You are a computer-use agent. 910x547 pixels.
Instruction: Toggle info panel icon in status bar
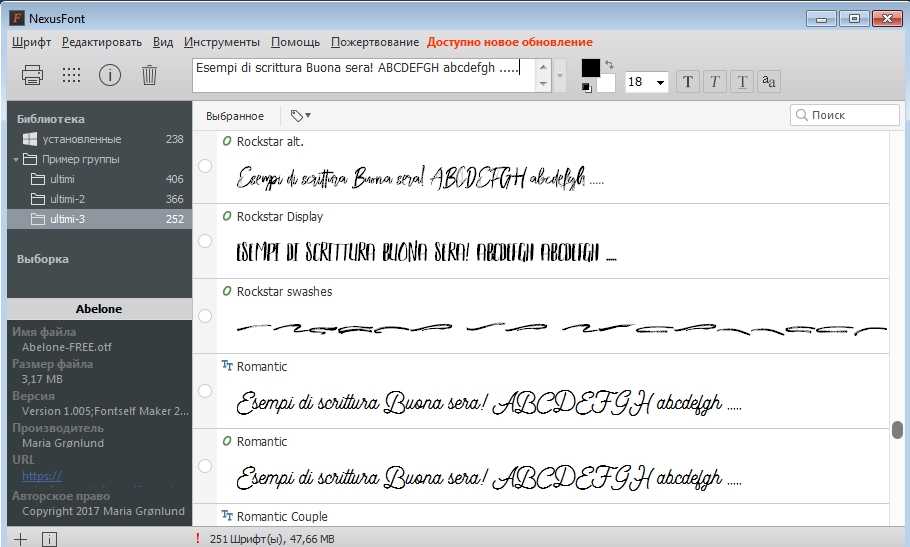click(x=49, y=539)
